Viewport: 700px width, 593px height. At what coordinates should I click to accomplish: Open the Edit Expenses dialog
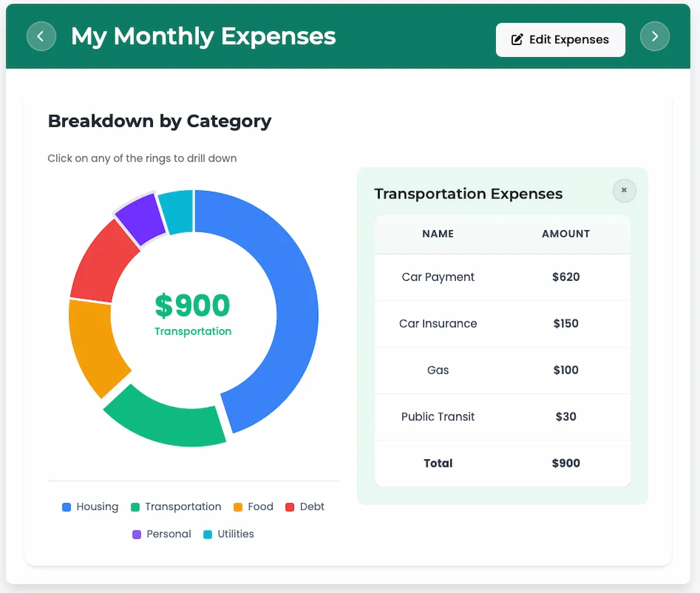click(560, 40)
